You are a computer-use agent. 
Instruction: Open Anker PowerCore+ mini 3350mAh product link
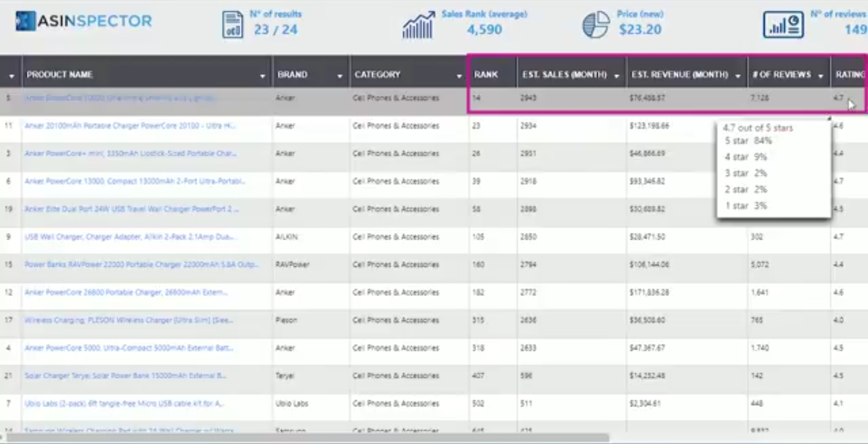pos(130,154)
